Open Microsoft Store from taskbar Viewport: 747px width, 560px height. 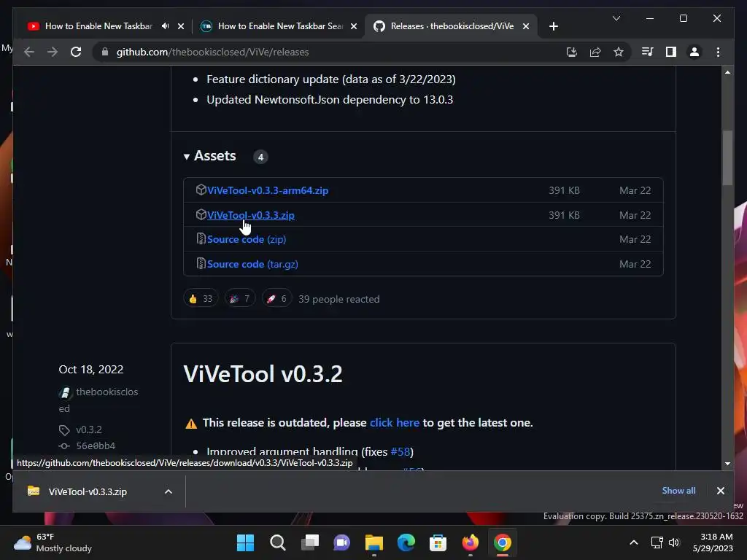(x=438, y=542)
